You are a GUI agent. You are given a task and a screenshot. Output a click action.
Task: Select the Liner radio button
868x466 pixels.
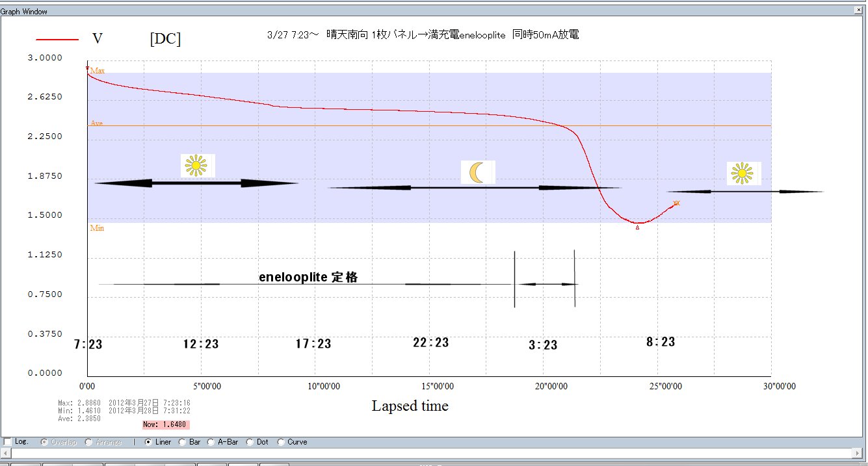[148, 442]
